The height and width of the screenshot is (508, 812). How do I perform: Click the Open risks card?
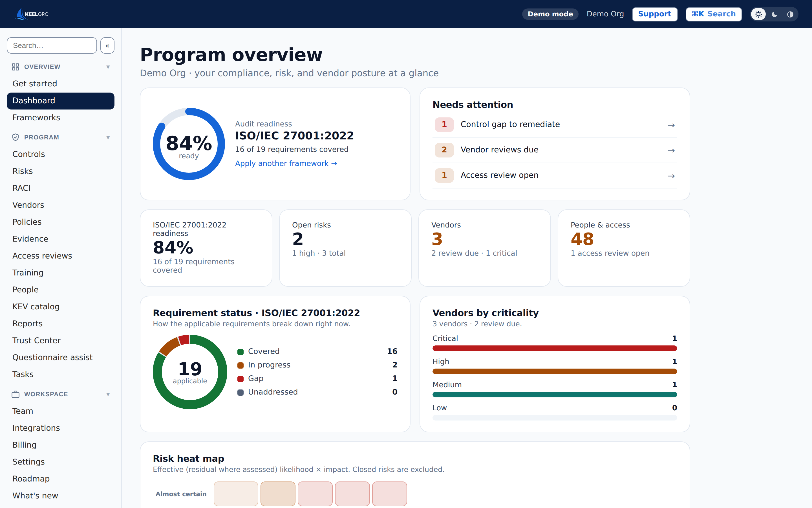[345, 248]
